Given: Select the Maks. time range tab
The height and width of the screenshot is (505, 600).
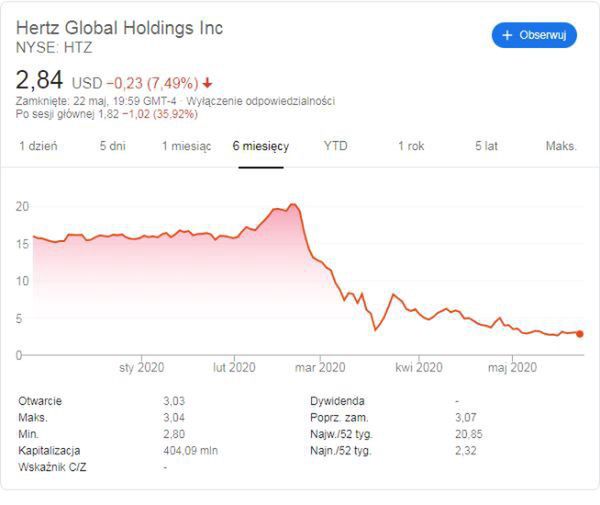Looking at the screenshot, I should click(561, 146).
